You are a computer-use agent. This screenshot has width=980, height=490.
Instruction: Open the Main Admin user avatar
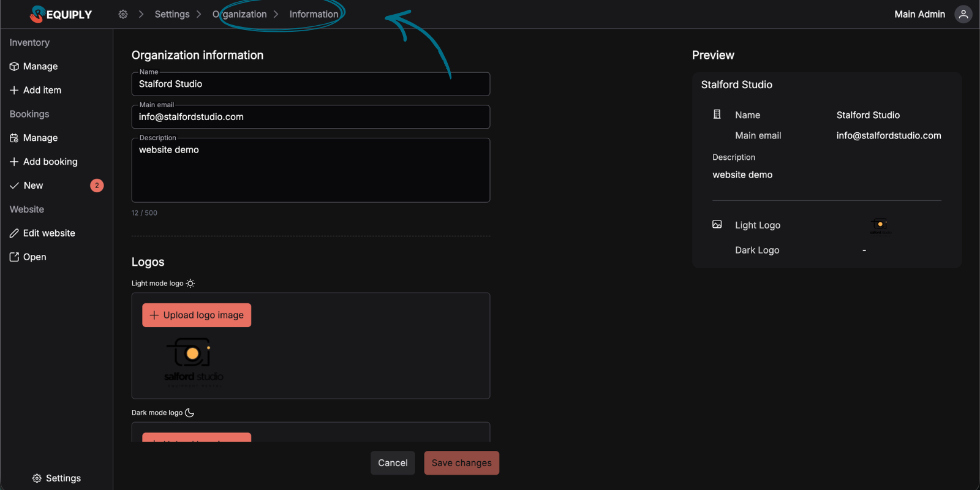coord(963,14)
